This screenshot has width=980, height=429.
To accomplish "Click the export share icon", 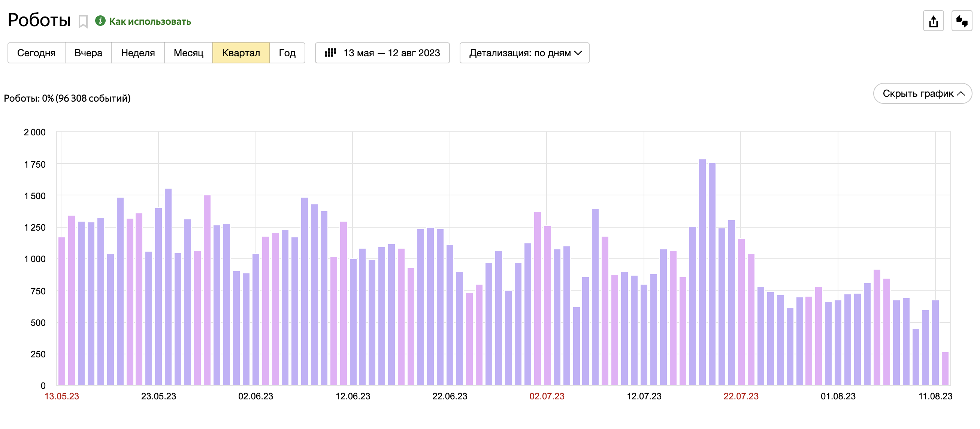I will pos(933,21).
